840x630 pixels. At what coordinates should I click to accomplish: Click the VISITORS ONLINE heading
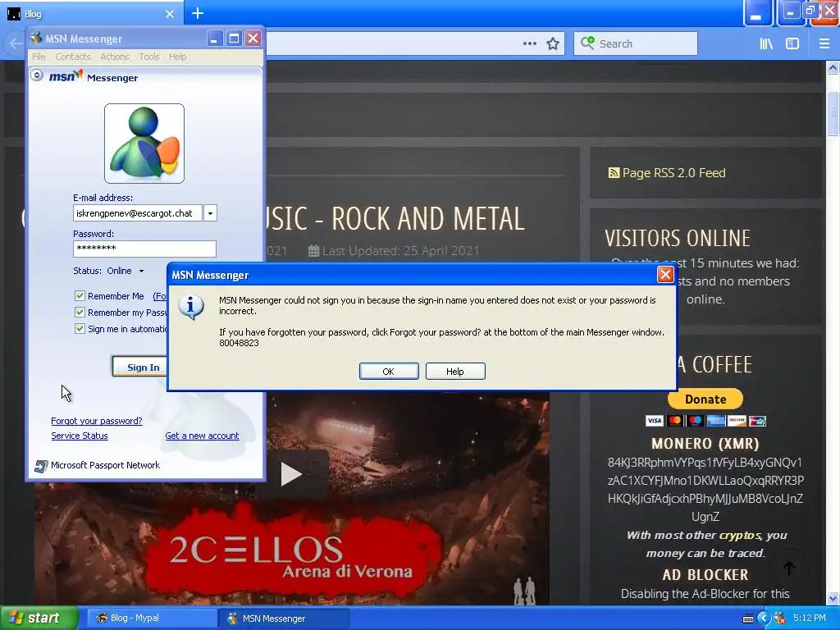(677, 239)
